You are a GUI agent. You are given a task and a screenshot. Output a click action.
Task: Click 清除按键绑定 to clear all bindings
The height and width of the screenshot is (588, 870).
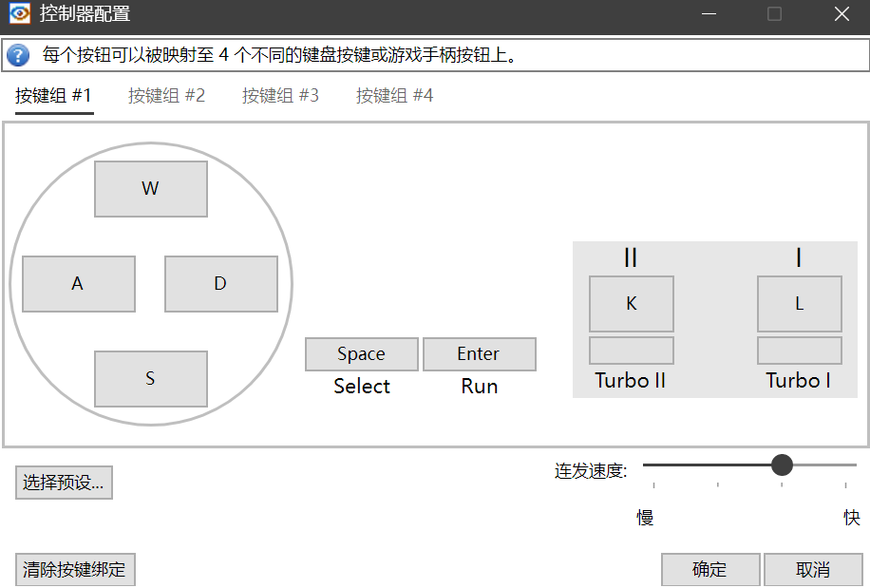coord(75,569)
